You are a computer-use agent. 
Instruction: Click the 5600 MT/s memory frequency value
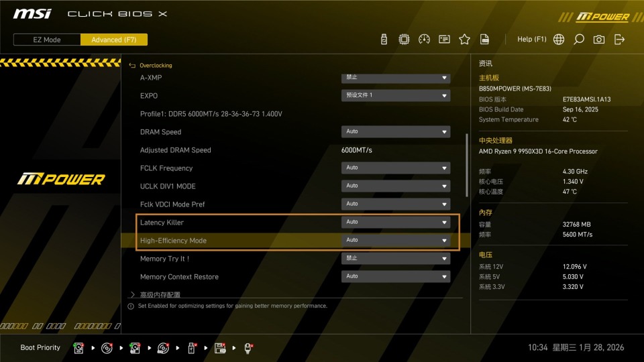tap(578, 235)
